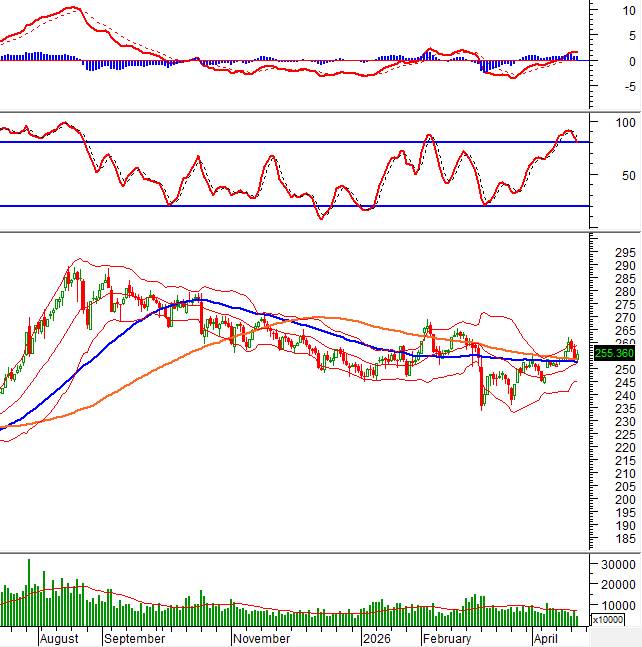Image resolution: width=642 pixels, height=647 pixels.
Task: Click the MACD peak in top panel
Action: (70, 8)
